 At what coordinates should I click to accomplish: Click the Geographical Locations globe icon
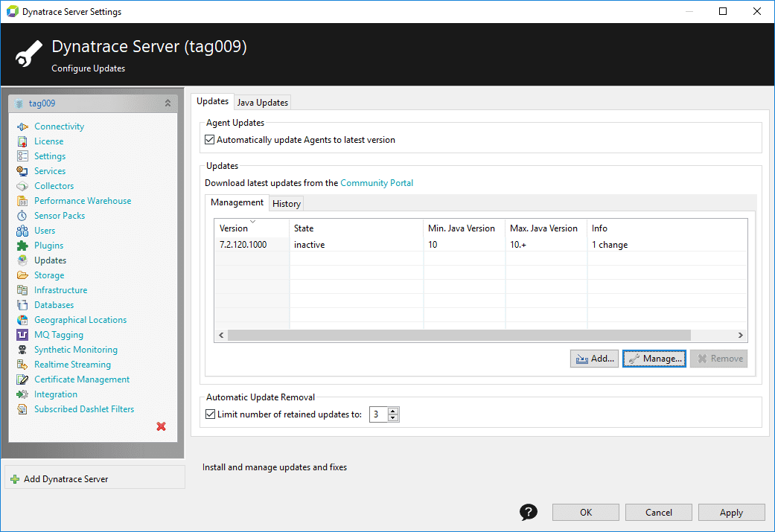tap(22, 320)
